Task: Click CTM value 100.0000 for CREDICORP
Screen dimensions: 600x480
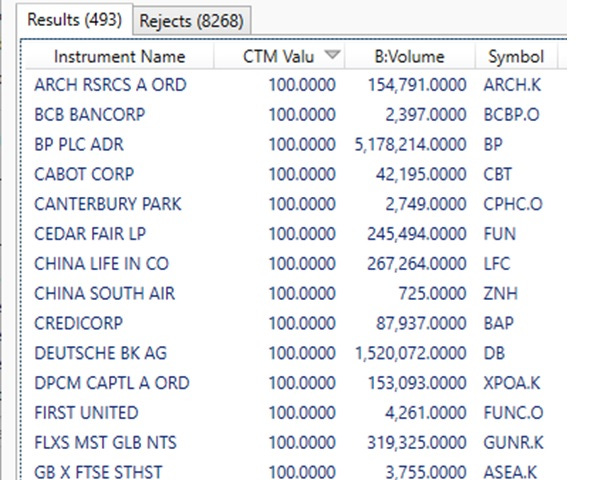Action: click(302, 323)
